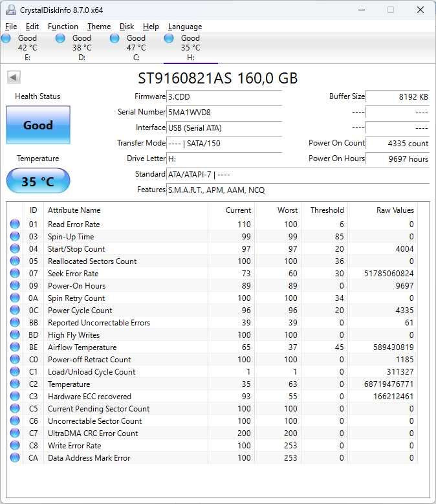Click status orb for Spin-Up Time row
Viewport: 436px width, 504px height.
click(15, 236)
